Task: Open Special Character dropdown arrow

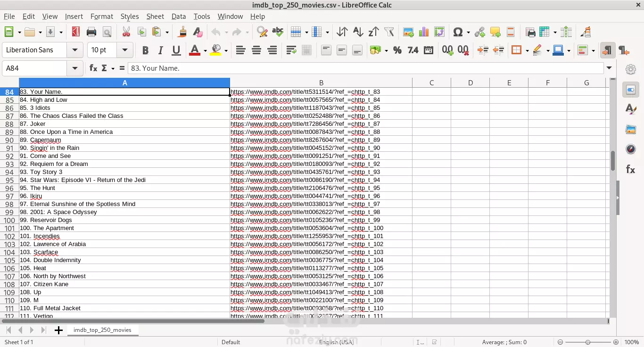Action: click(x=468, y=32)
